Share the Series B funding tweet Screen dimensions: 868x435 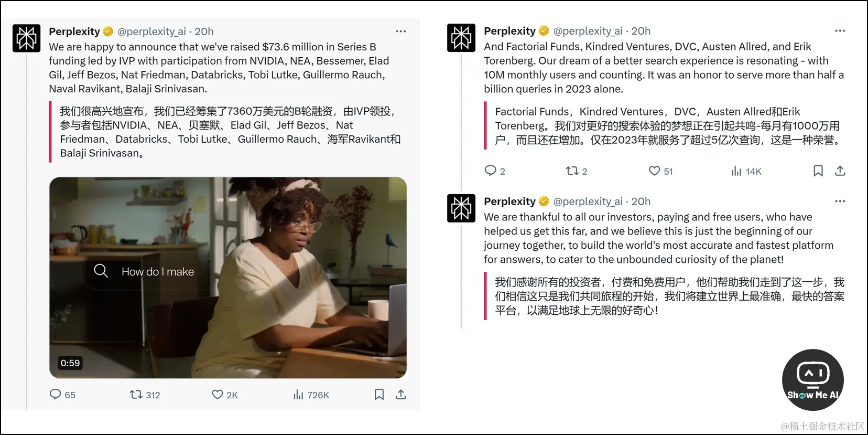pyautogui.click(x=401, y=394)
